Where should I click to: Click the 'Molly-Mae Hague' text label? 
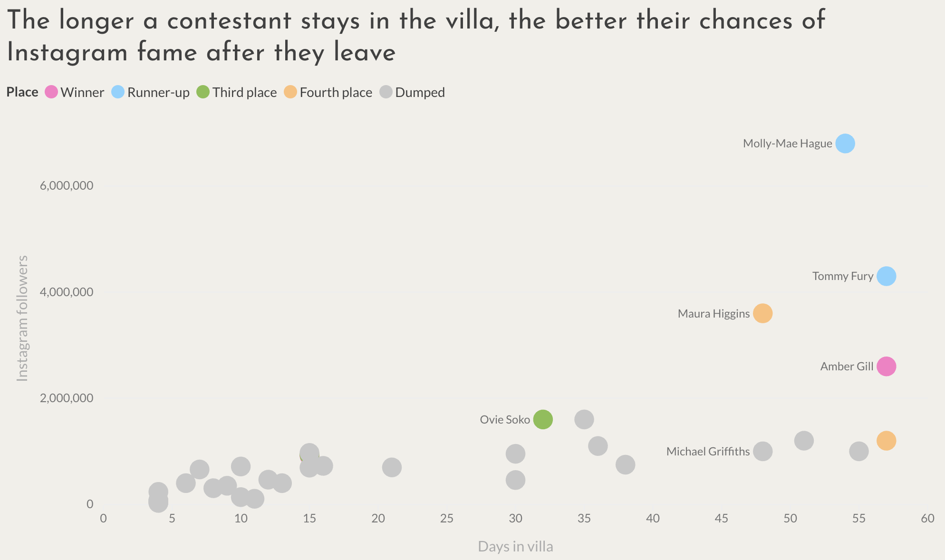[x=787, y=144]
